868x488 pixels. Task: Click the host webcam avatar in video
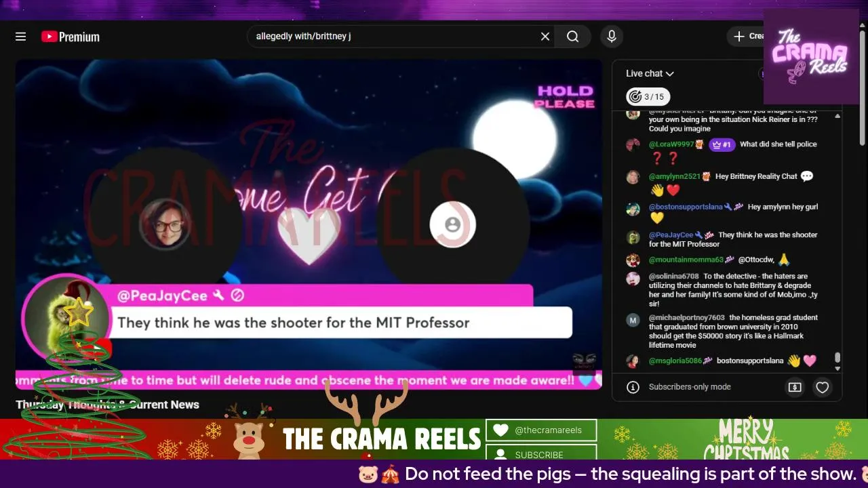[164, 224]
